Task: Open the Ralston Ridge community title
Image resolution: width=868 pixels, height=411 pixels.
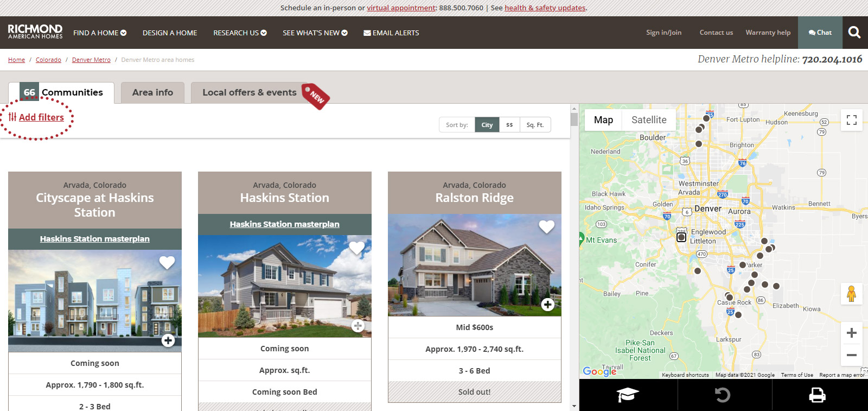Action: point(475,198)
